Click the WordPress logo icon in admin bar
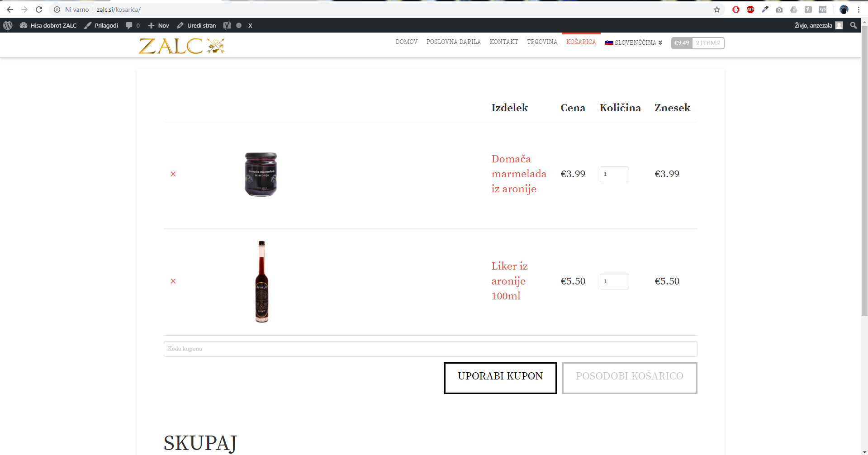 click(x=8, y=25)
